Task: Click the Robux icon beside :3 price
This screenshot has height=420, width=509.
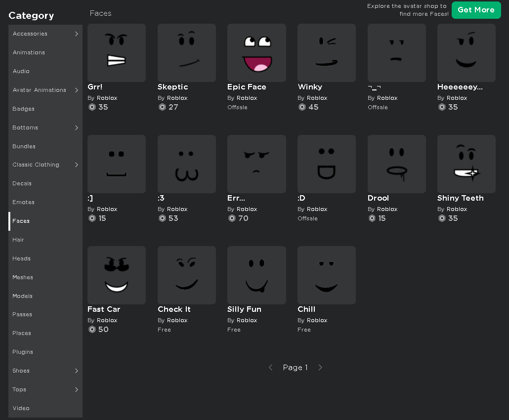Action: (x=162, y=218)
